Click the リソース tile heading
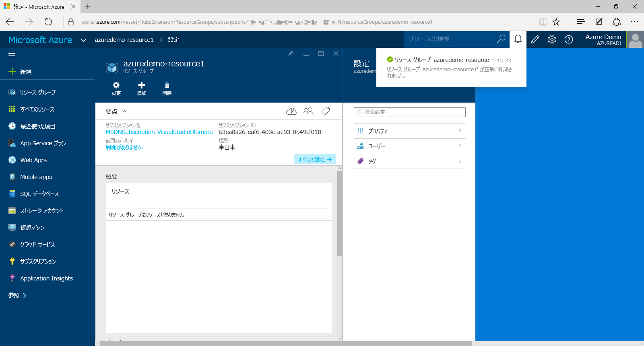Viewport: 644px width, 346px height. [x=121, y=192]
